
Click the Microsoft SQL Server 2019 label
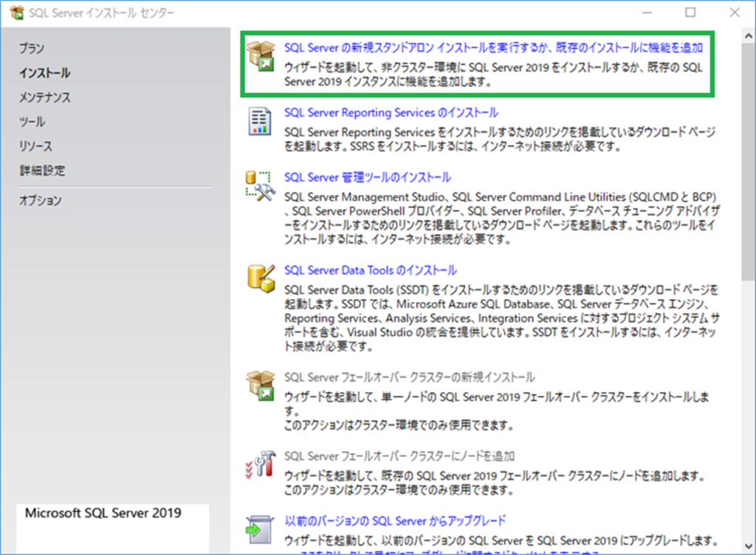[103, 513]
